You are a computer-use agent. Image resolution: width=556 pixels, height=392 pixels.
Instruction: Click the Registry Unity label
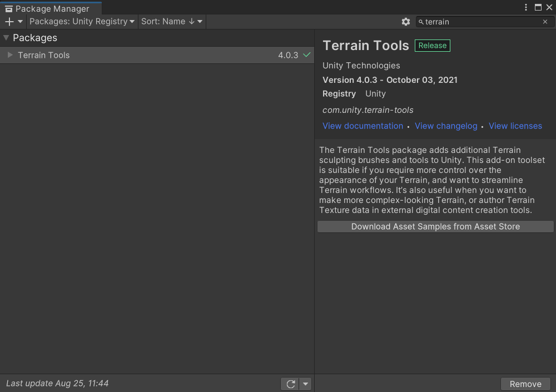354,93
